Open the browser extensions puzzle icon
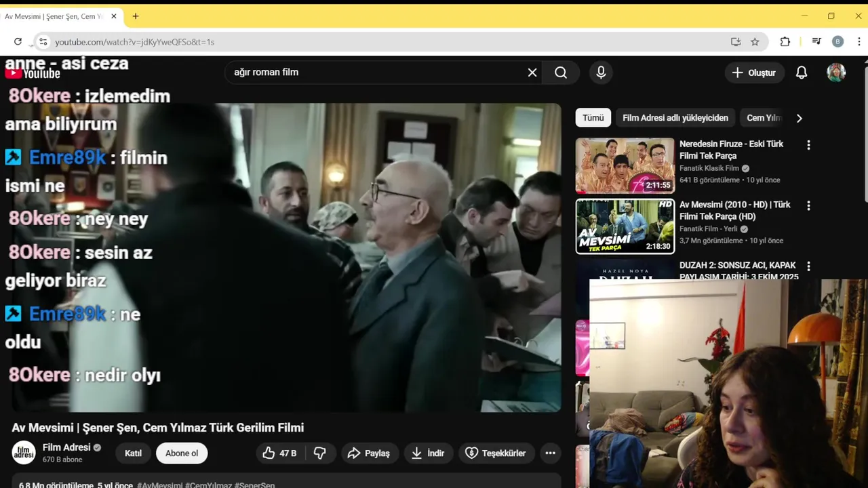Viewport: 868px width, 488px height. (785, 41)
